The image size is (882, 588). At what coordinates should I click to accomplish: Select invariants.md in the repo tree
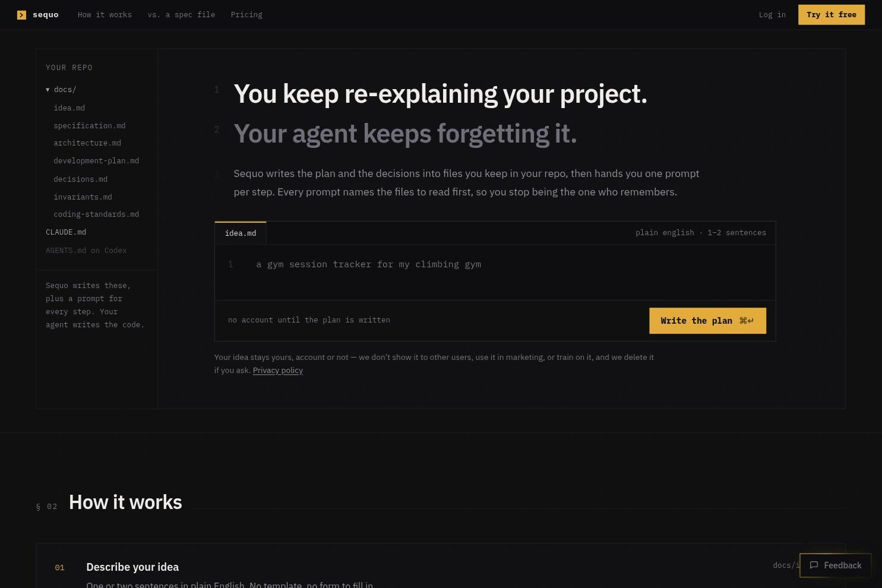tap(83, 197)
